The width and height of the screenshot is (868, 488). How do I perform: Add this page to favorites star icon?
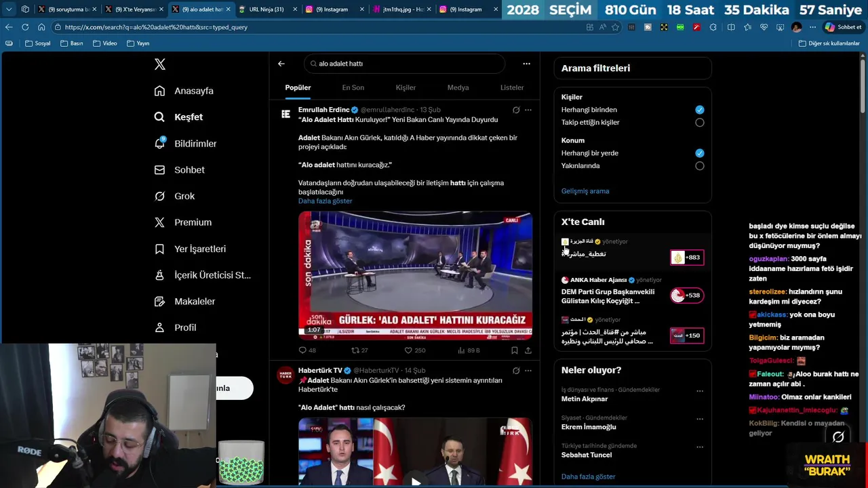pos(615,27)
